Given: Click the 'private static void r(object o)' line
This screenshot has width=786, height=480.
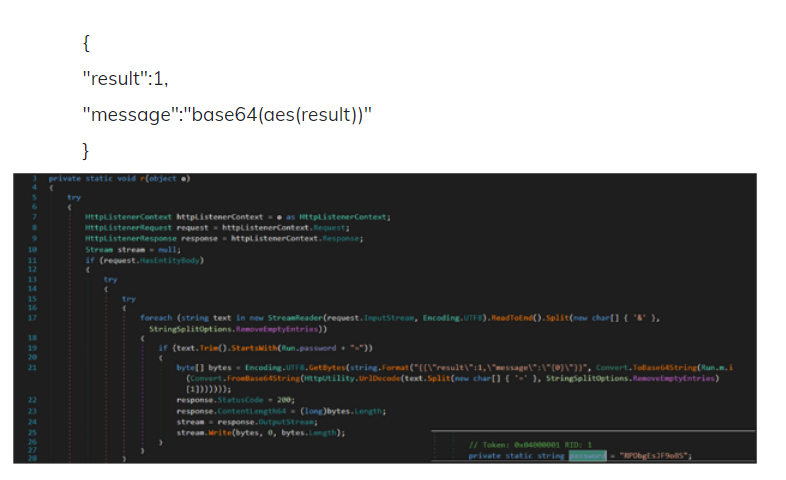Looking at the screenshot, I should click(x=119, y=178).
